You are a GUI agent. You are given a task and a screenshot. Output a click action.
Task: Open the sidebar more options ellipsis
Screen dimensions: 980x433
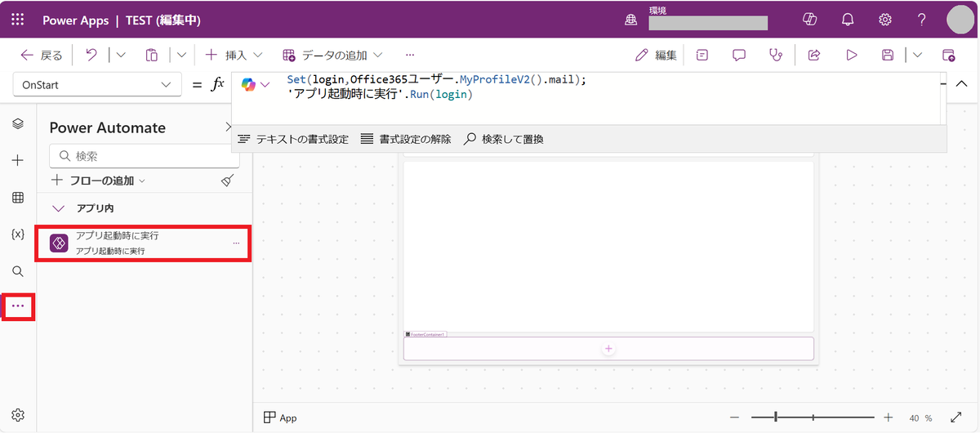coord(18,306)
